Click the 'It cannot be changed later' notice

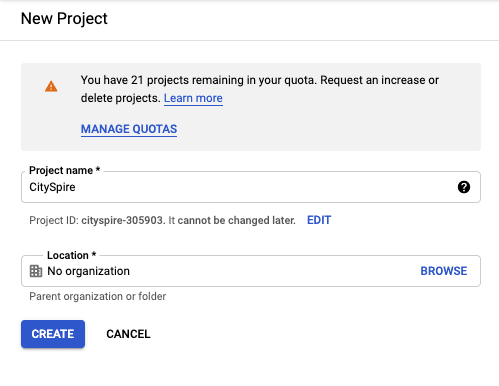coord(232,220)
